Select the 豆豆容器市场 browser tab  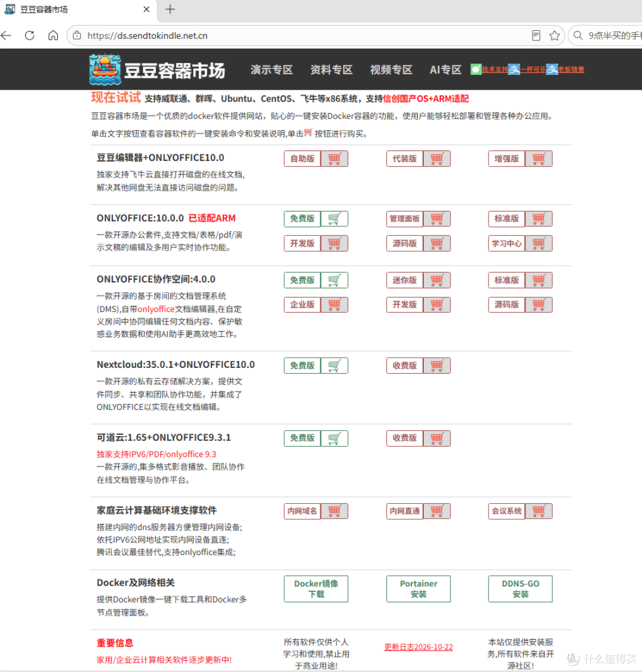pyautogui.click(x=78, y=10)
